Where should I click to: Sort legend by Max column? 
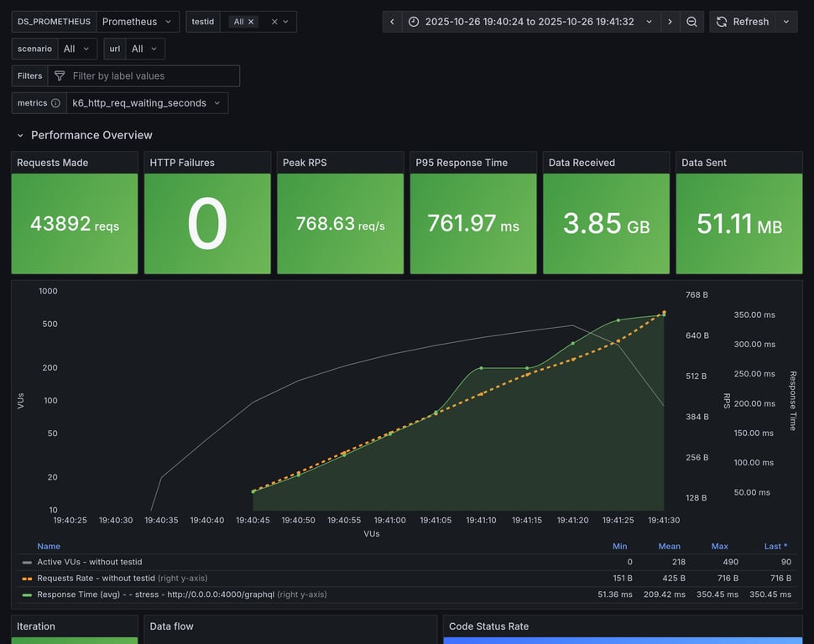click(719, 547)
